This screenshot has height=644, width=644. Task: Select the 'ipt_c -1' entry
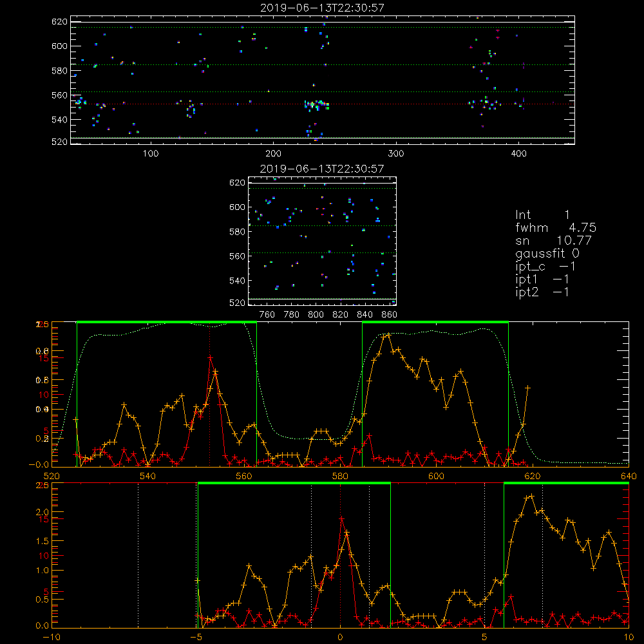click(545, 267)
